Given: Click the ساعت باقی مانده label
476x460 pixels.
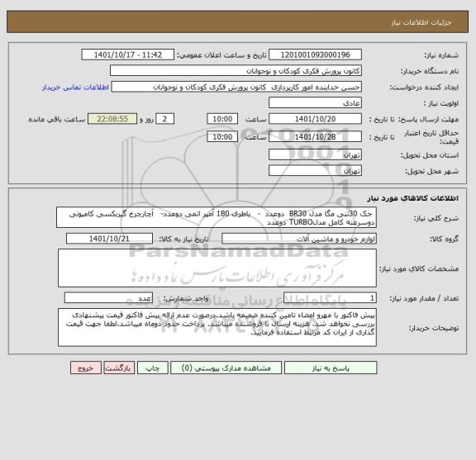Looking at the screenshot, I should (57, 119).
